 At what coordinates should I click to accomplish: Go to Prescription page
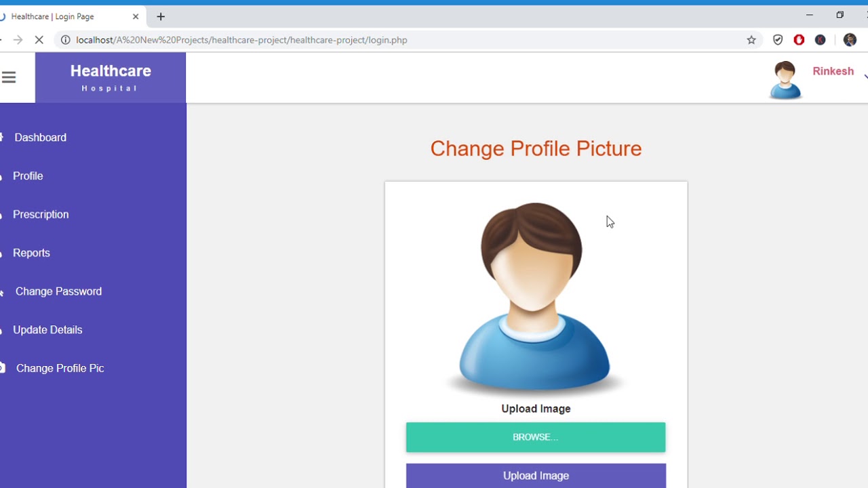click(x=41, y=215)
